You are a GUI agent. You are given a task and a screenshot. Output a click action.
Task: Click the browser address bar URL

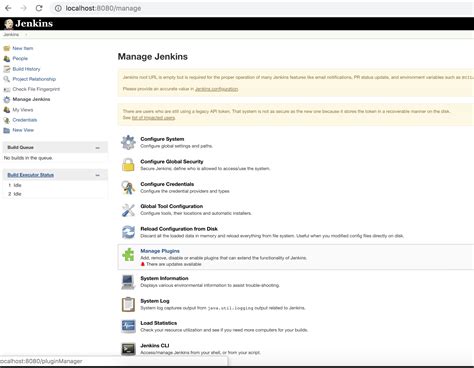click(x=103, y=8)
